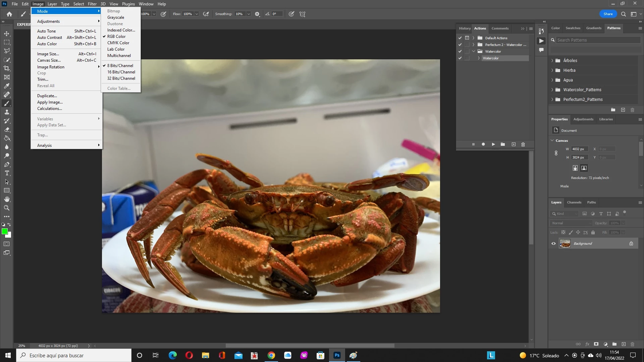Select the Move tool
Viewport: 644px width, 362px height.
(7, 34)
